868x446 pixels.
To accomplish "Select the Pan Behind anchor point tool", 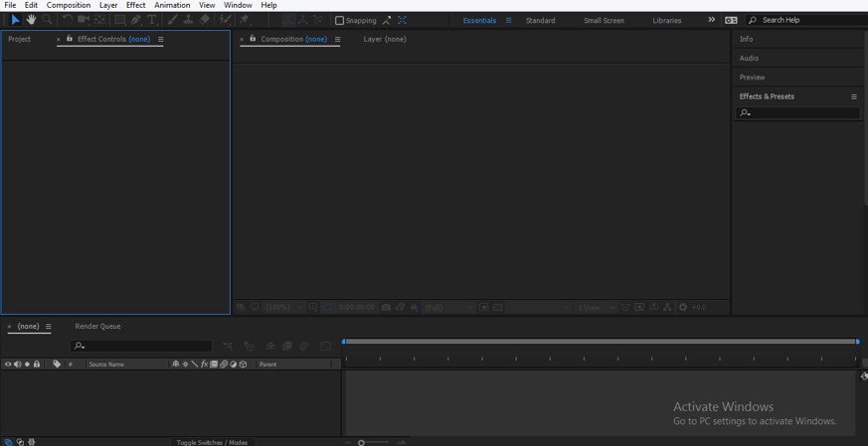I will point(99,20).
